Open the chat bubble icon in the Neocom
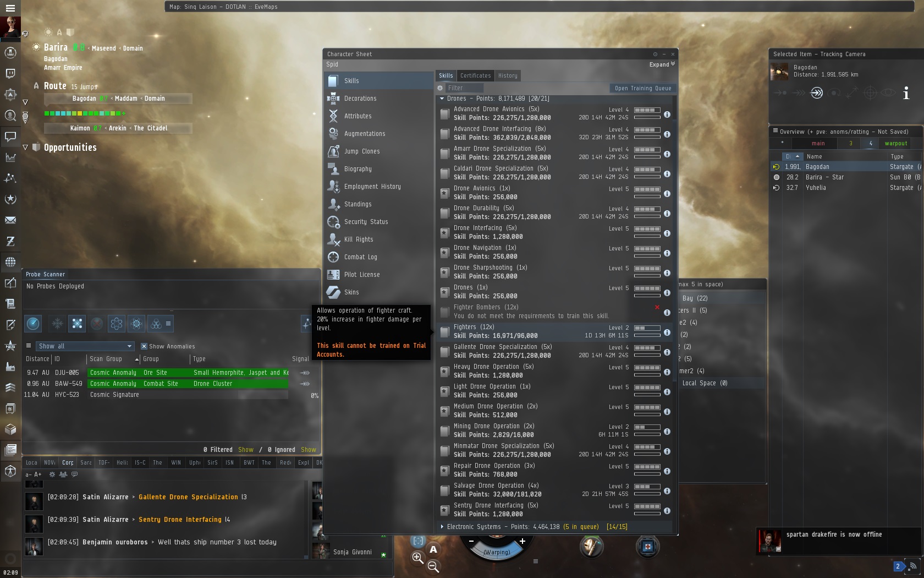 10,136
